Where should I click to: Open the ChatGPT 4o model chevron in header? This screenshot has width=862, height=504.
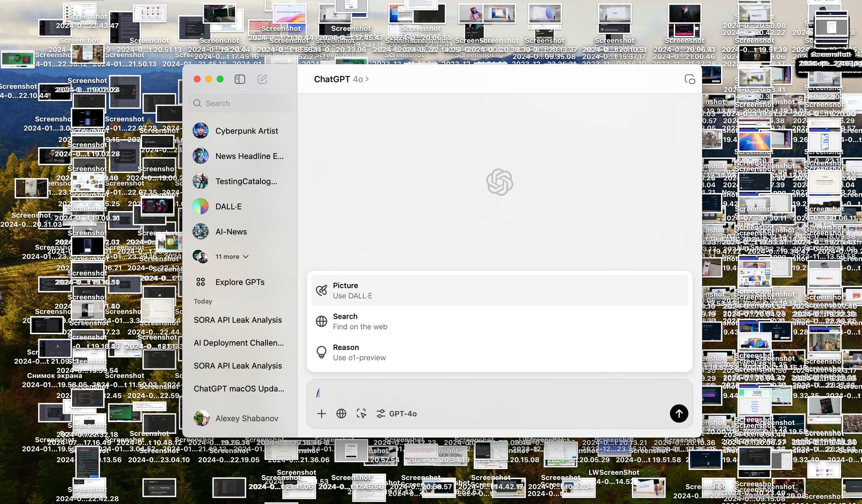coord(367,79)
